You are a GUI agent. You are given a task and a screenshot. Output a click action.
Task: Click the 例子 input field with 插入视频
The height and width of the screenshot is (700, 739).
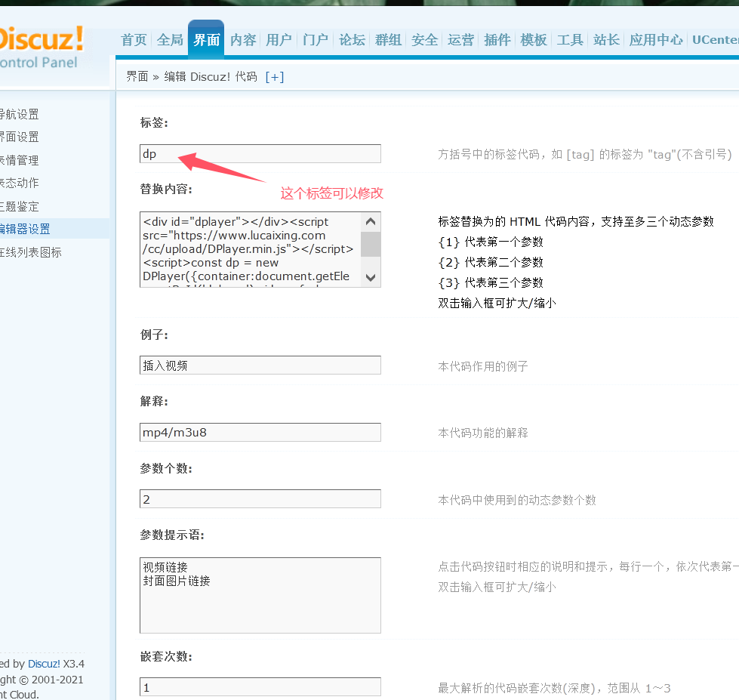(260, 365)
